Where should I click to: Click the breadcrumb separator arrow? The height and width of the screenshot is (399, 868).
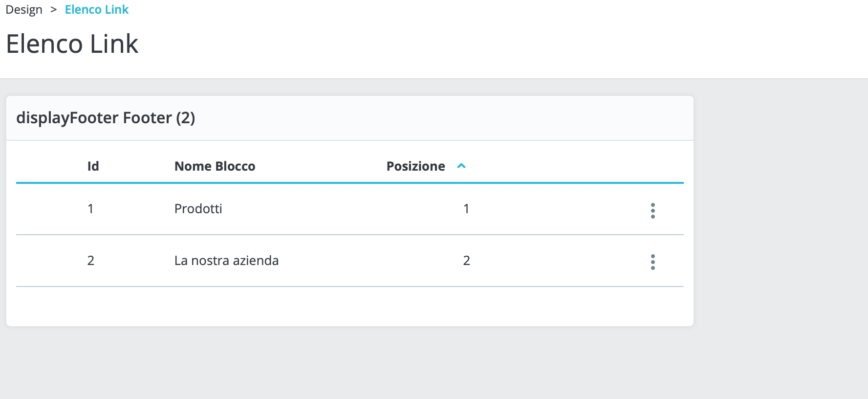[x=54, y=10]
